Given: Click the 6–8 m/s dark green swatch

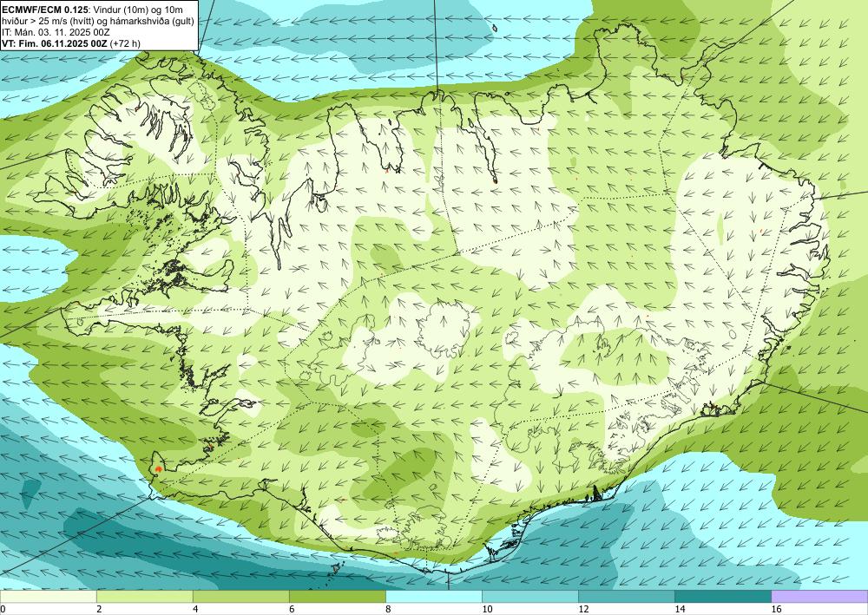Looking at the screenshot, I should click(x=337, y=596).
